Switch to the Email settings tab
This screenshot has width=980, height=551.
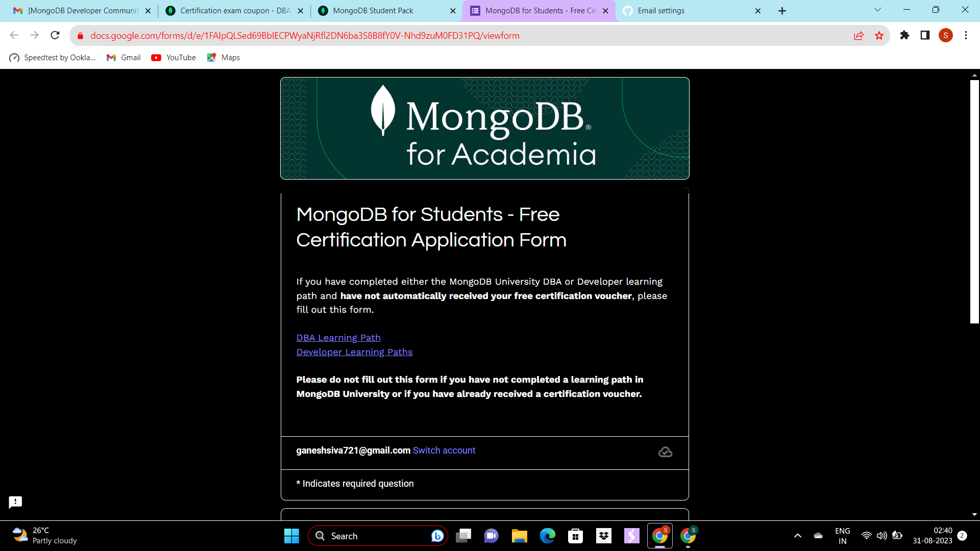[x=660, y=11]
